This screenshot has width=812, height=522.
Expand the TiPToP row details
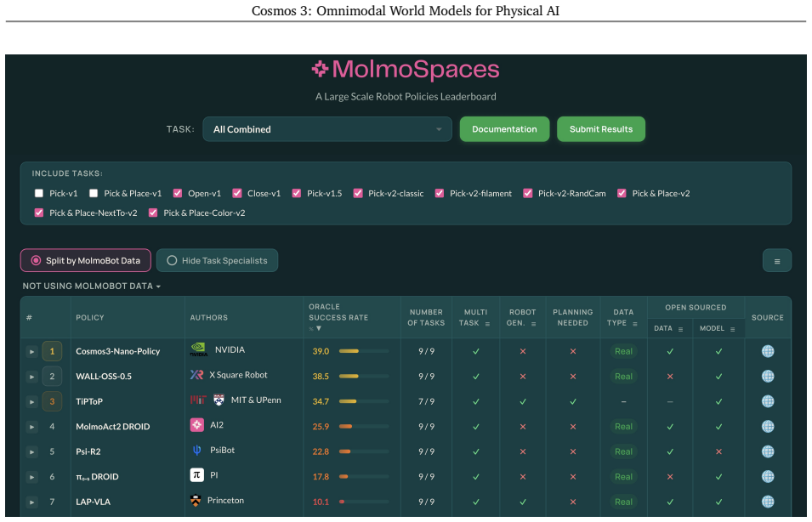(31, 402)
